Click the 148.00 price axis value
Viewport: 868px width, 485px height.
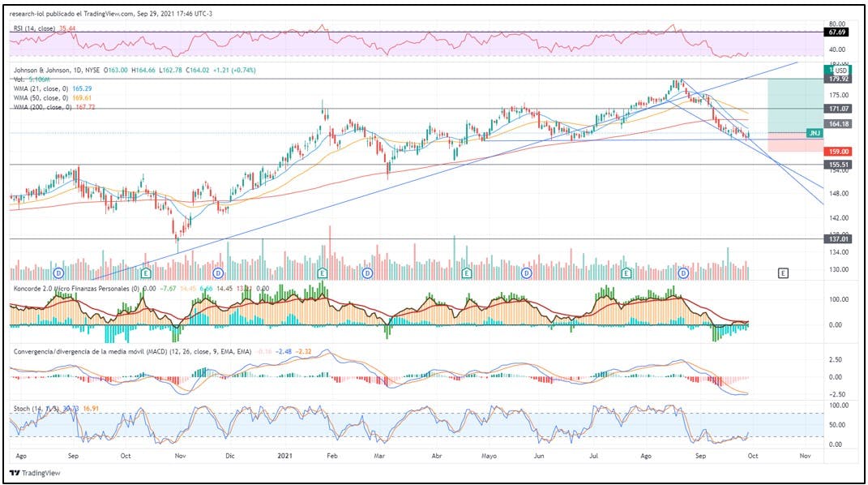839,193
